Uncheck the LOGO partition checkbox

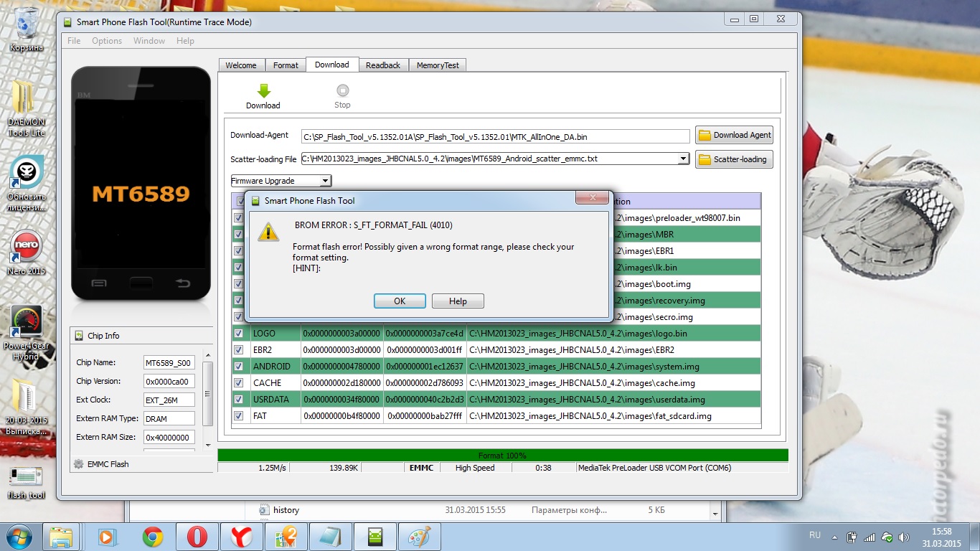238,334
